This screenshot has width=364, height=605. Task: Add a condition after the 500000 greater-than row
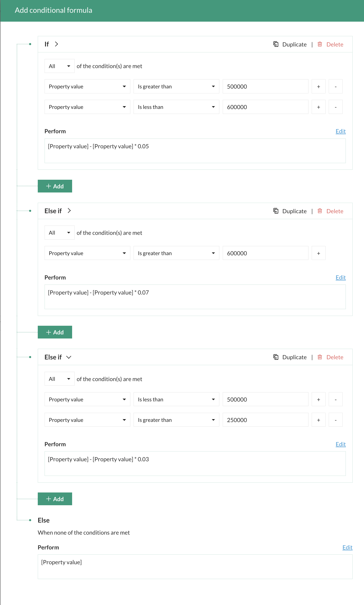click(x=318, y=86)
